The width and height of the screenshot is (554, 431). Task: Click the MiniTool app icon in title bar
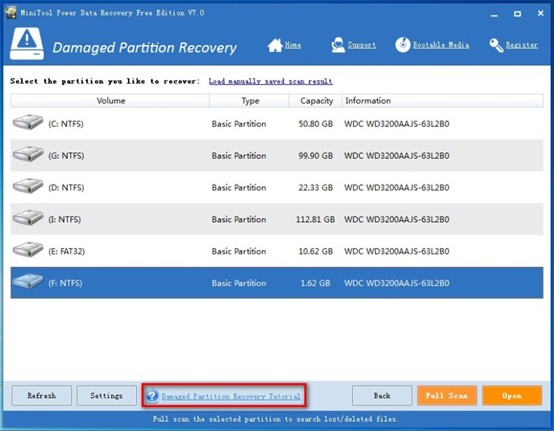pos(11,12)
